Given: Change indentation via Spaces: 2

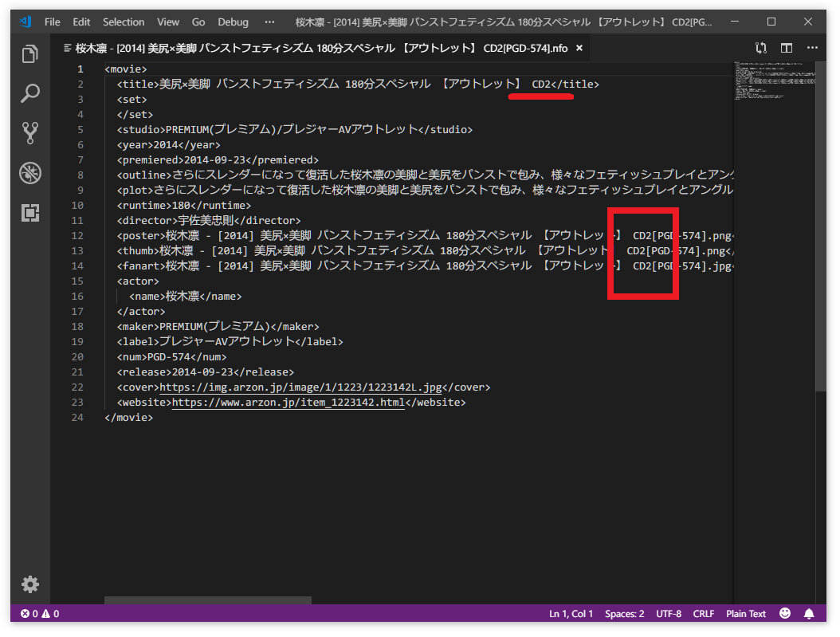Looking at the screenshot, I should pos(625,614).
